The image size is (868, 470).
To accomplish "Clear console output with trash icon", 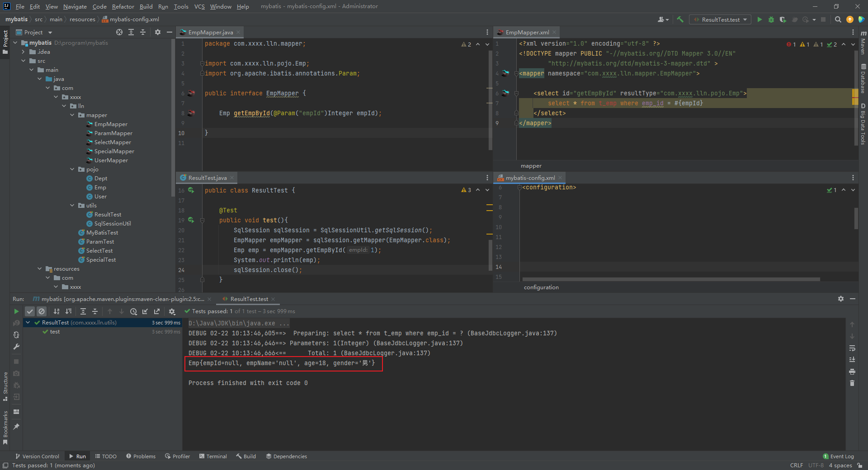I will 852,383.
